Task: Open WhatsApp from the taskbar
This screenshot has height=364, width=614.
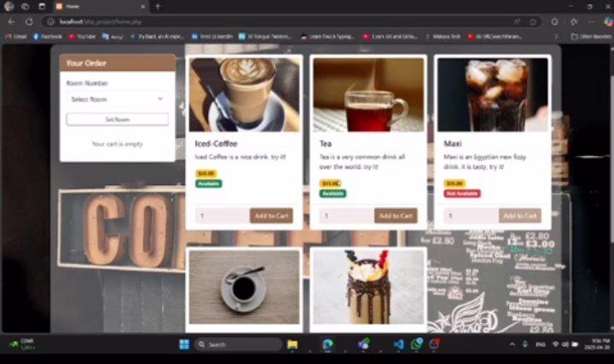Action: tap(416, 344)
